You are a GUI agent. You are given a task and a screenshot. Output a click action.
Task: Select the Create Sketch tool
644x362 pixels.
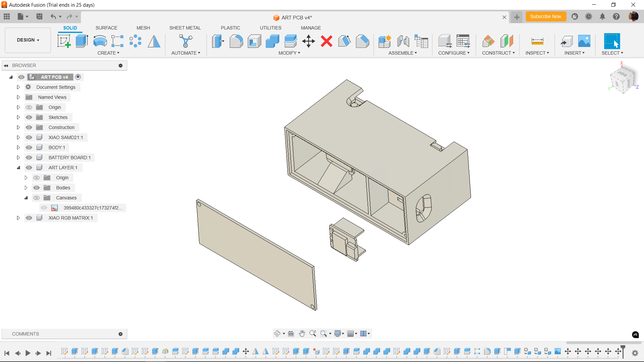pos(64,41)
